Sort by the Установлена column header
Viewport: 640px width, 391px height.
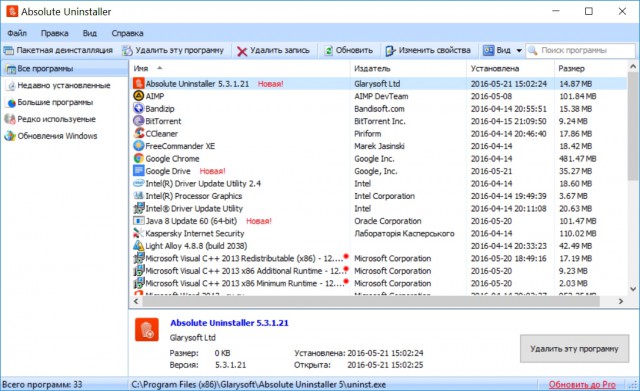coord(510,69)
